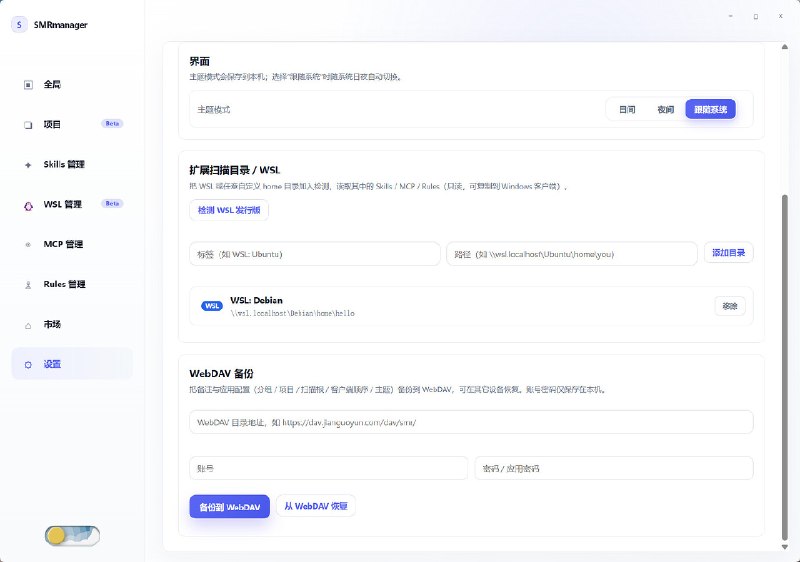Click the SMRmanager title text
800x562 pixels.
pos(61,24)
